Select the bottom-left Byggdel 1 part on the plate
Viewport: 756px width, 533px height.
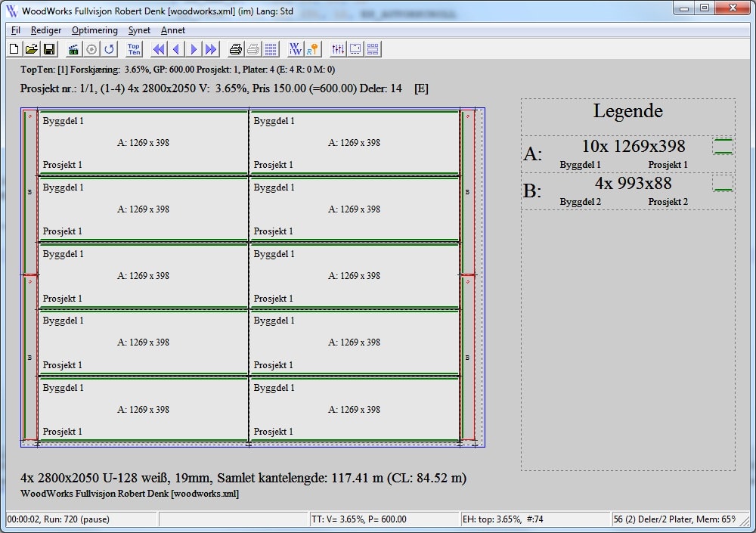pos(143,409)
